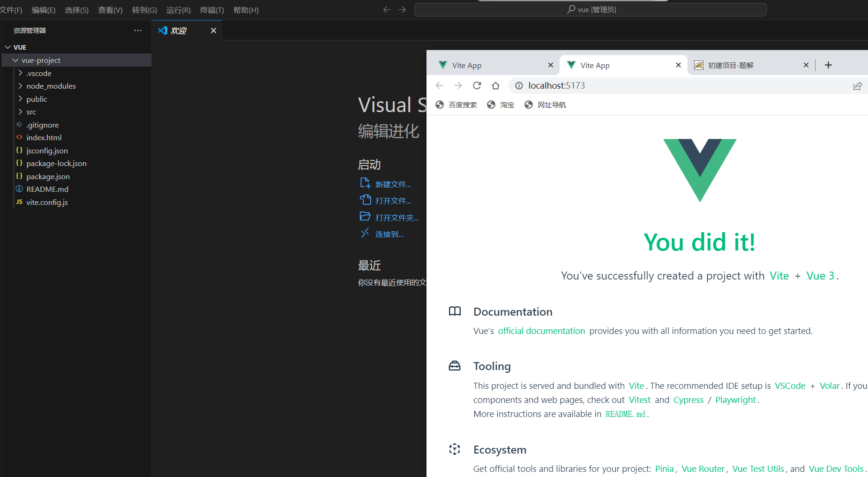This screenshot has height=477, width=868.
Task: Click the 网址导航 bookmark
Action: (545, 105)
